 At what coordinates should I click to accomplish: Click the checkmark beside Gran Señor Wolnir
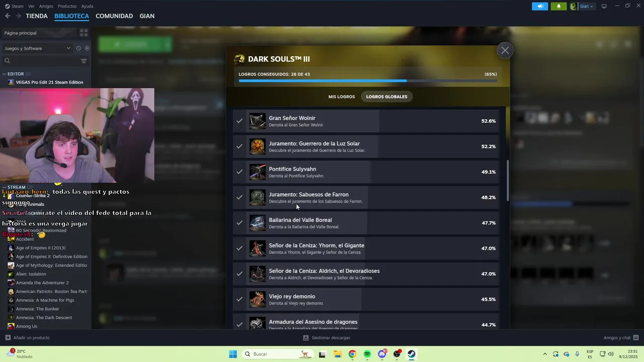[239, 121]
